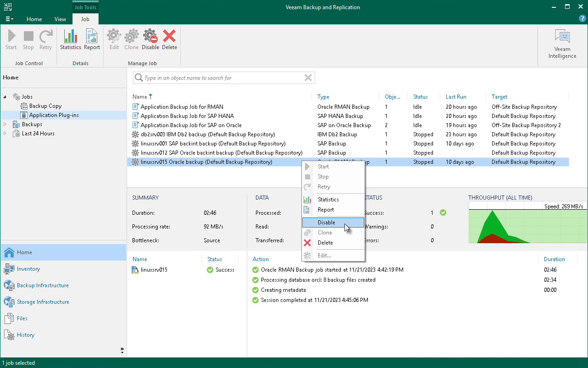Generate a Report using the ribbon icon
Image resolution: width=588 pixels, height=368 pixels.
point(92,39)
